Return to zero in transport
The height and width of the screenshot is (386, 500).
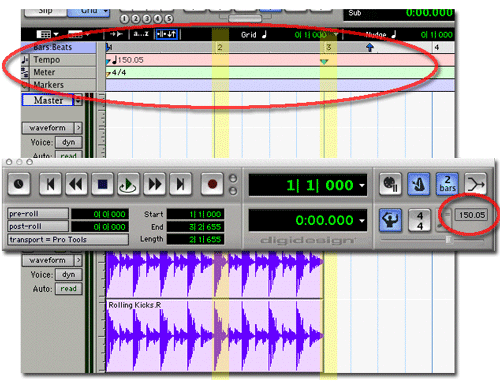pyautogui.click(x=50, y=184)
